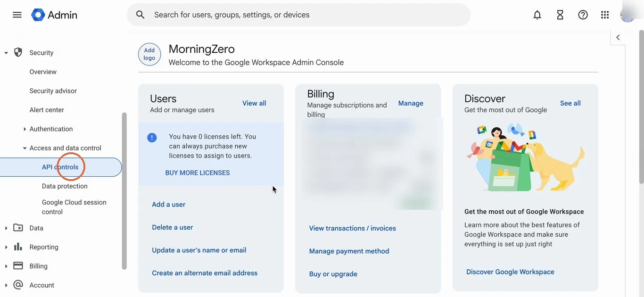The height and width of the screenshot is (297, 644).
Task: Open the Google apps grid
Action: (x=605, y=15)
